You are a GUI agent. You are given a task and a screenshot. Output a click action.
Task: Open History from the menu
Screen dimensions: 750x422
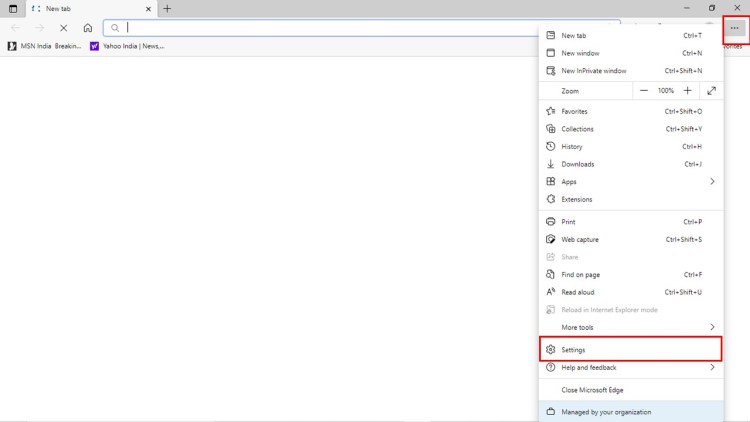572,147
